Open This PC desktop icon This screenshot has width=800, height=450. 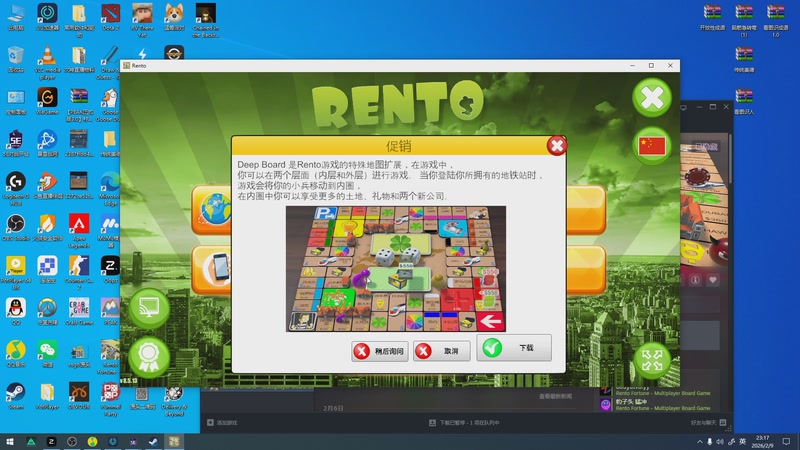click(x=16, y=17)
